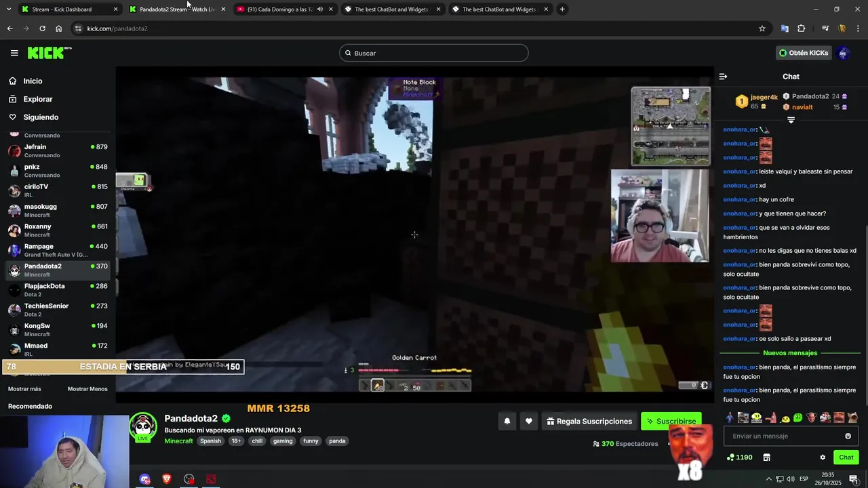
Task: Select the Spanish tag
Action: tap(210, 441)
